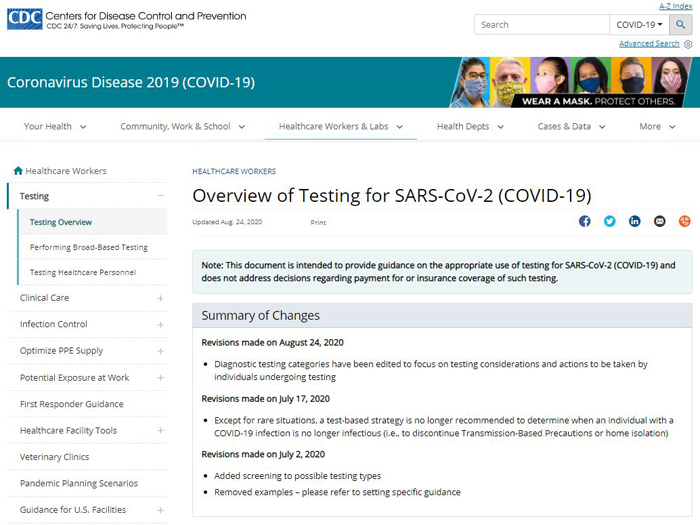Click the CDC logo

pyautogui.click(x=25, y=19)
